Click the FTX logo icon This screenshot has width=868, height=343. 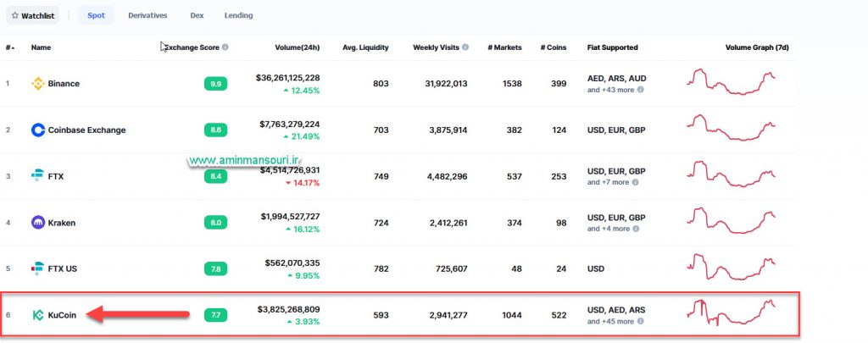pyautogui.click(x=37, y=176)
